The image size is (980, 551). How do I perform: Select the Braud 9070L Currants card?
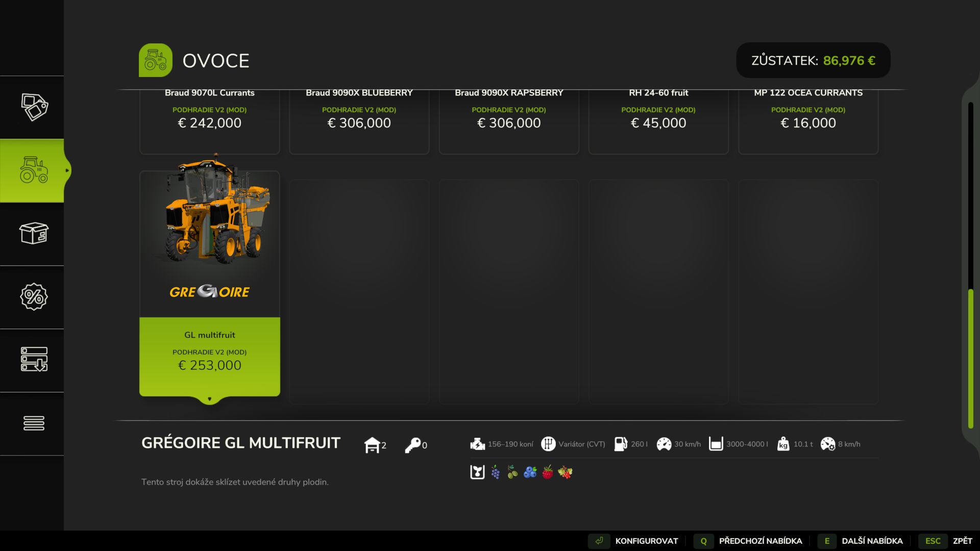(210, 121)
